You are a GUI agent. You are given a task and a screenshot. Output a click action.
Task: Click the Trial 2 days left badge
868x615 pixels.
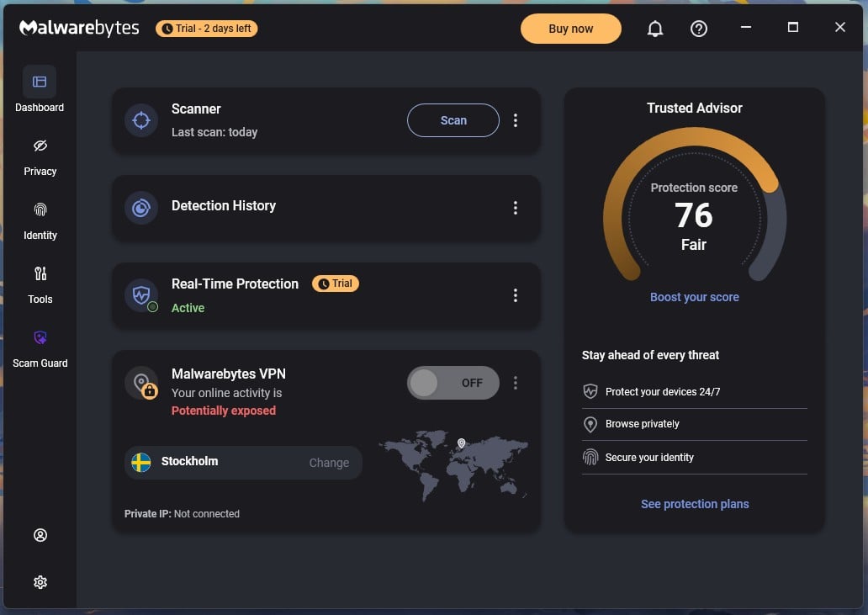pyautogui.click(x=206, y=29)
